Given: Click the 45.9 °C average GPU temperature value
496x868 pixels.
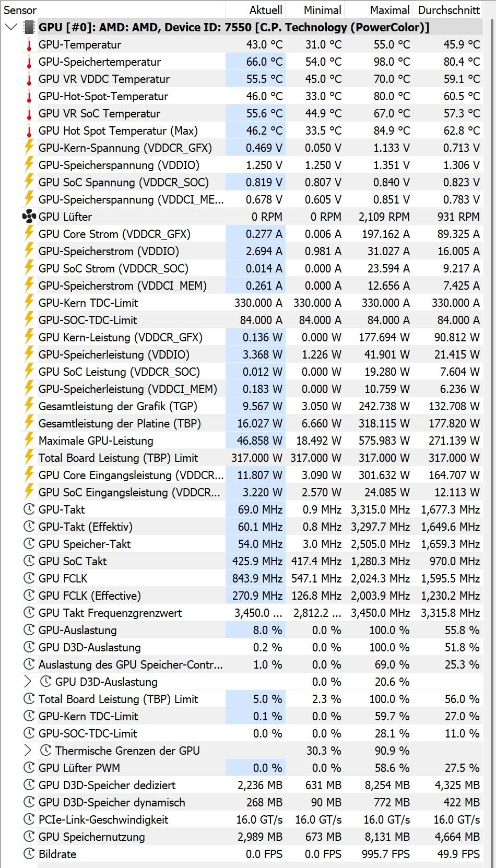Looking at the screenshot, I should [x=462, y=45].
